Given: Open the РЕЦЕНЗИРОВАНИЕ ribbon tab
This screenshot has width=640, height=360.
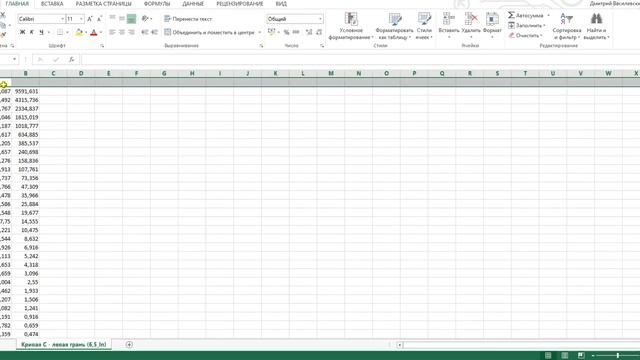Looking at the screenshot, I should pyautogui.click(x=240, y=4).
